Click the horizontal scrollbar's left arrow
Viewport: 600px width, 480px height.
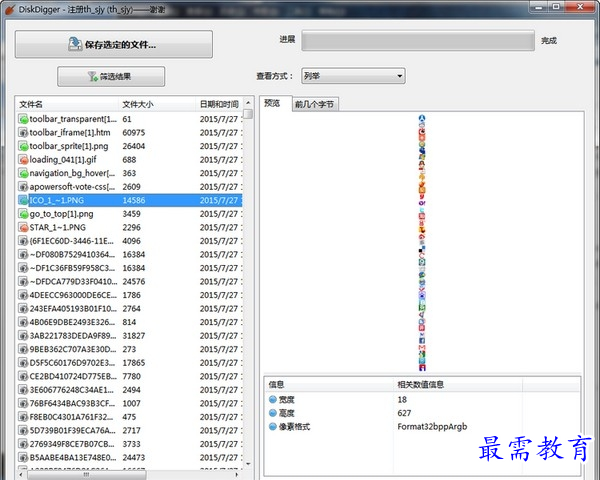tap(21, 475)
